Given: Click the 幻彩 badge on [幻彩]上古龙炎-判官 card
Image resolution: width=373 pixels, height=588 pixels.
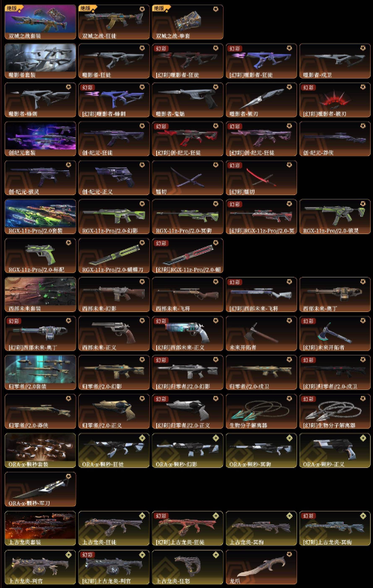Looking at the screenshot, I should [88, 554].
